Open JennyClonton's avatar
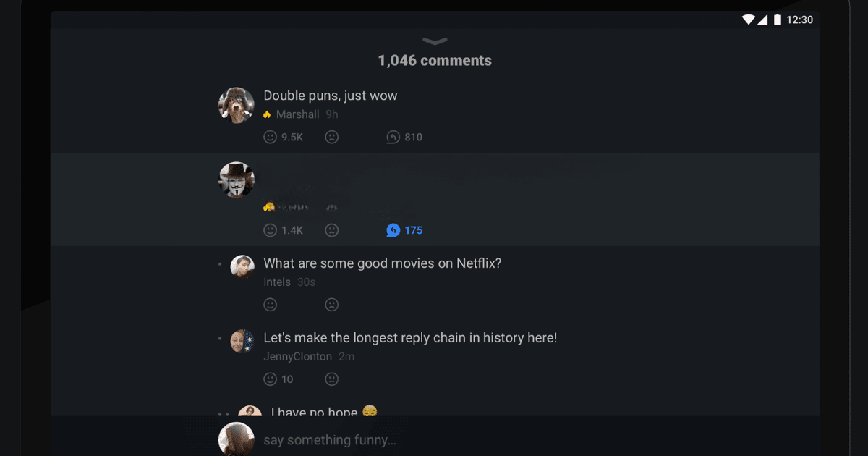 [x=242, y=341]
